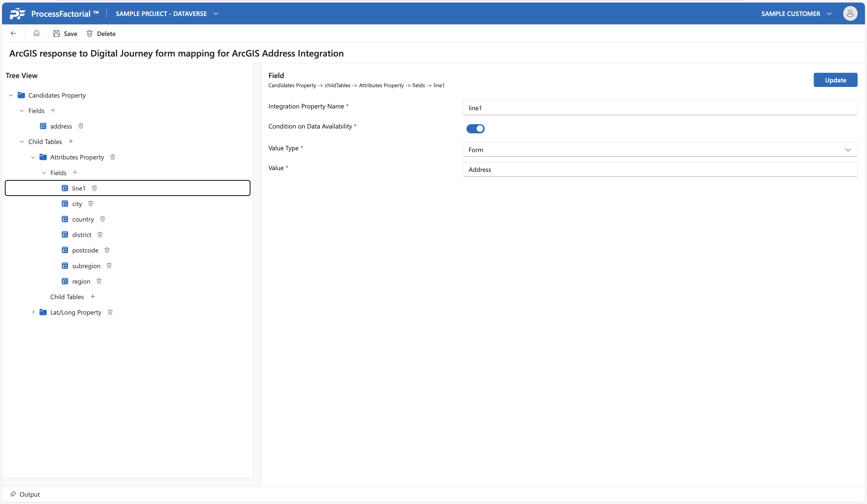The width and height of the screenshot is (867, 504).
Task: Collapse the Candidates Property tree node
Action: 11,95
